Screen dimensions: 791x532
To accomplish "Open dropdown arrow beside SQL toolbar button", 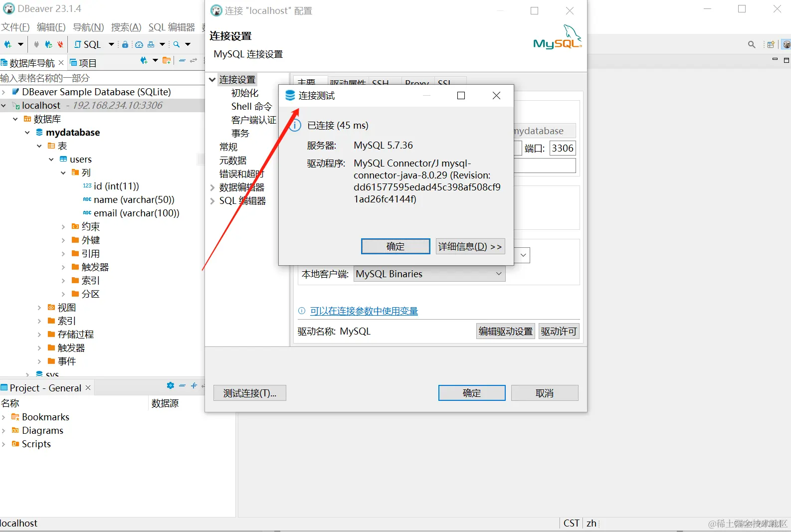I will [111, 44].
